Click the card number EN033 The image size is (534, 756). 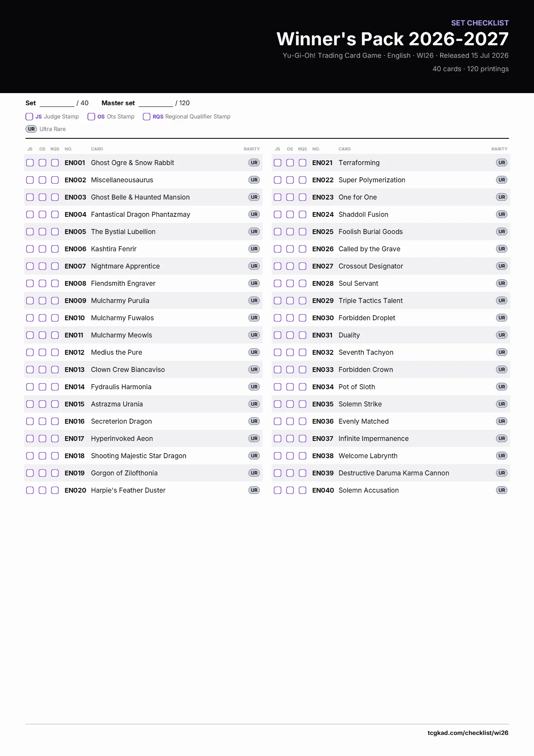coord(323,369)
